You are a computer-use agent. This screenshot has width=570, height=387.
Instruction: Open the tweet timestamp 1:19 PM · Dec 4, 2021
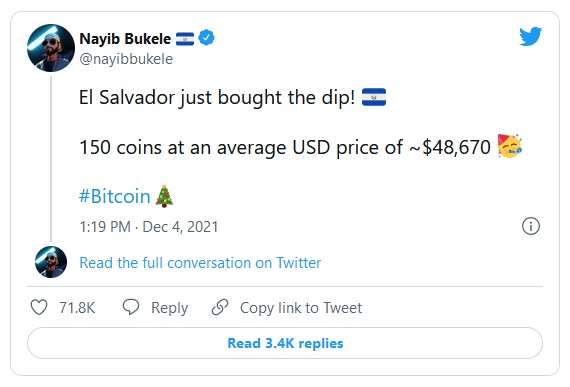149,227
